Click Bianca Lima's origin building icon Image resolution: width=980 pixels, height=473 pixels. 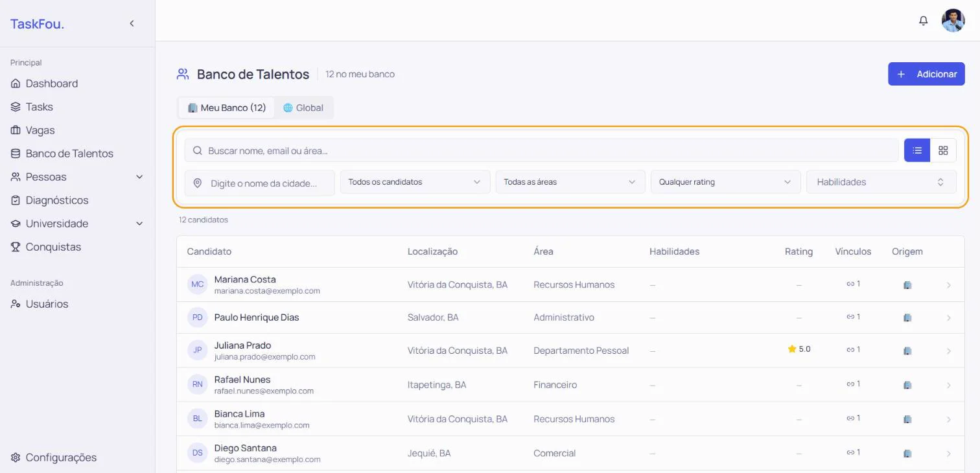(907, 419)
